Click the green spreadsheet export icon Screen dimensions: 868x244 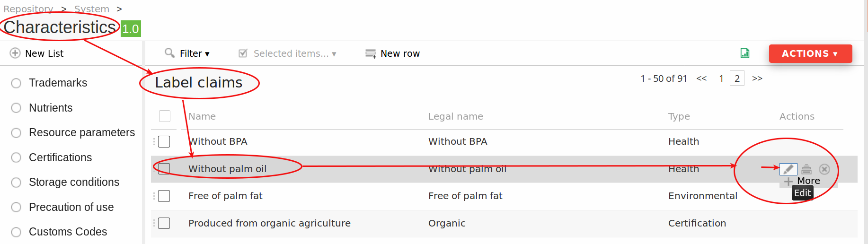click(x=745, y=53)
